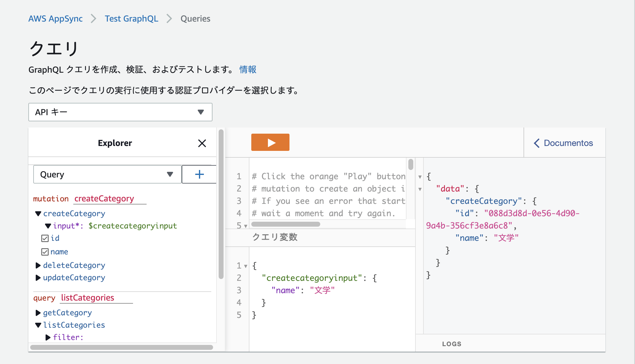Click the "id" key in the result
This screenshot has width=635, height=364.
pyautogui.click(x=465, y=213)
